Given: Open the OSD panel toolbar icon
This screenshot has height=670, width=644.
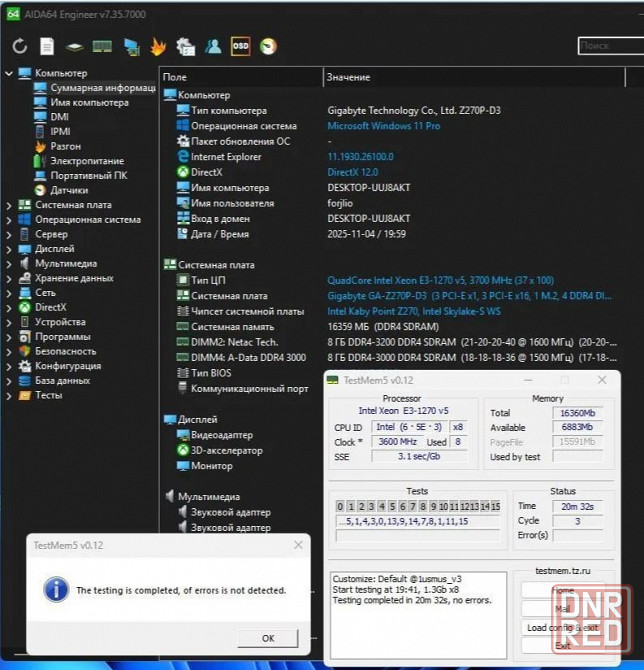Looking at the screenshot, I should [240, 46].
